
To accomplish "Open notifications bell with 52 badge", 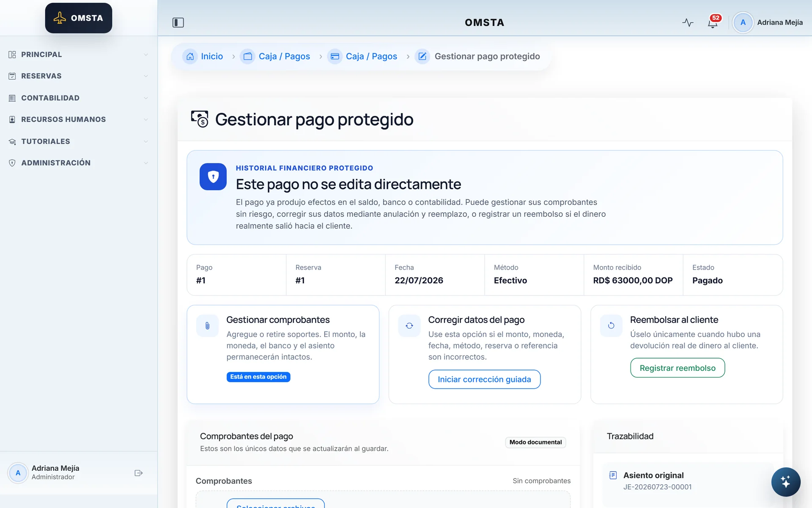I will pos(713,22).
